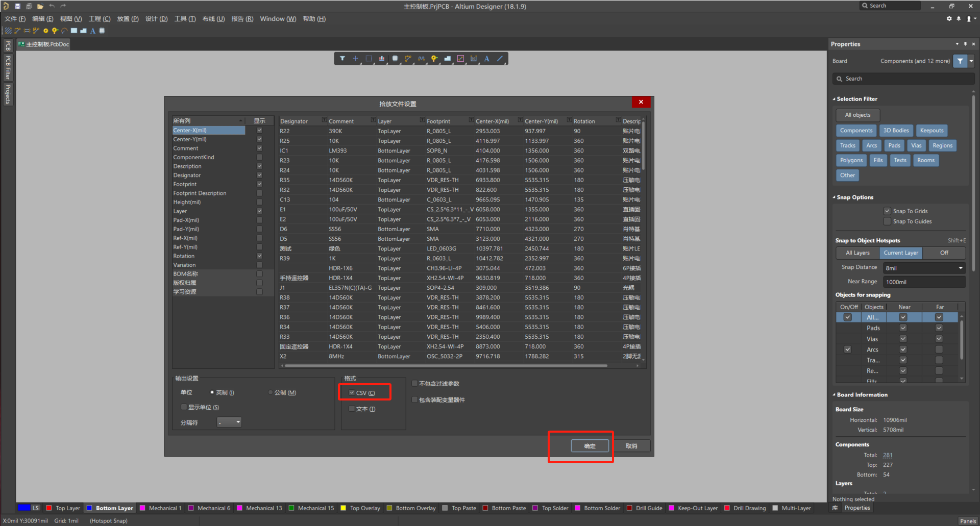Collapse the Selection Filter section
This screenshot has height=526, width=980.
point(834,99)
